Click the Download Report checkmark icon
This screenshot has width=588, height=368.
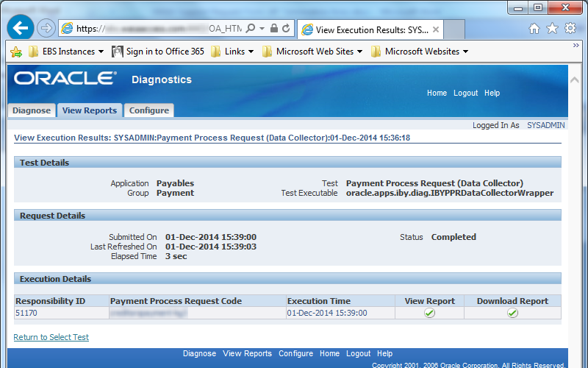(512, 313)
